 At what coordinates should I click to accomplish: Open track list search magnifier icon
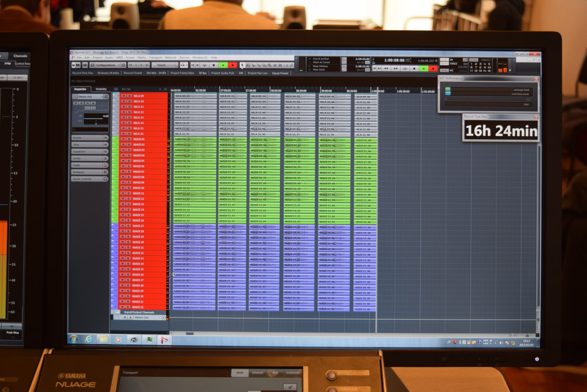point(165,89)
